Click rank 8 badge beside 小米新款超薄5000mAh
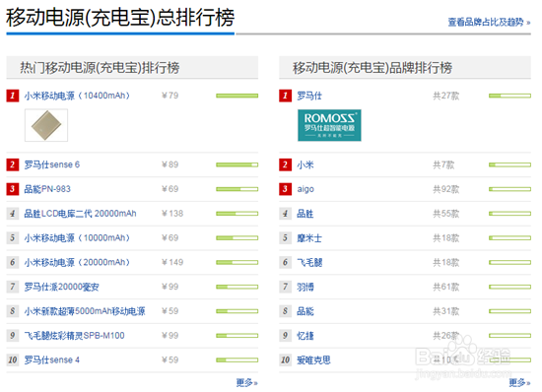This screenshot has width=542, height=392. tap(13, 311)
